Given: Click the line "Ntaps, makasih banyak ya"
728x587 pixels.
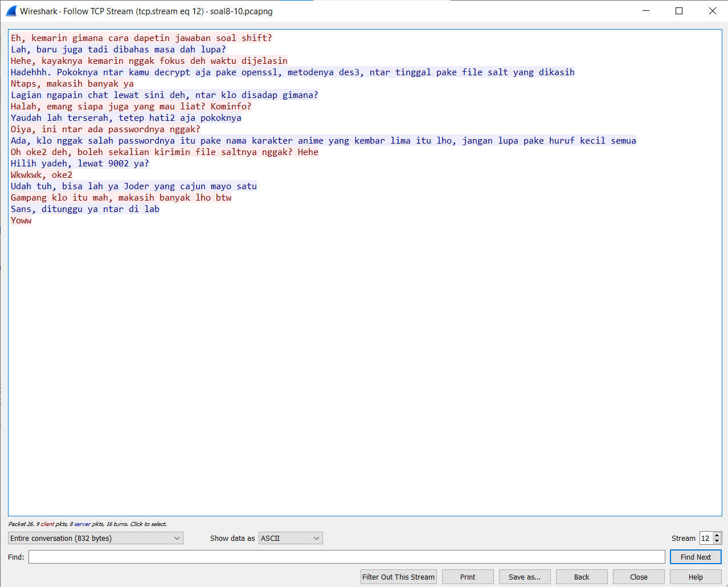Looking at the screenshot, I should 72,84.
